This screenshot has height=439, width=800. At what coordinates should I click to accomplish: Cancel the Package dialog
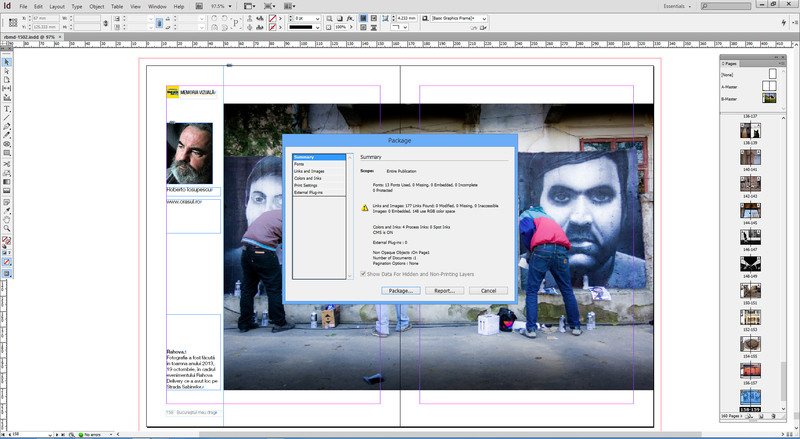488,290
